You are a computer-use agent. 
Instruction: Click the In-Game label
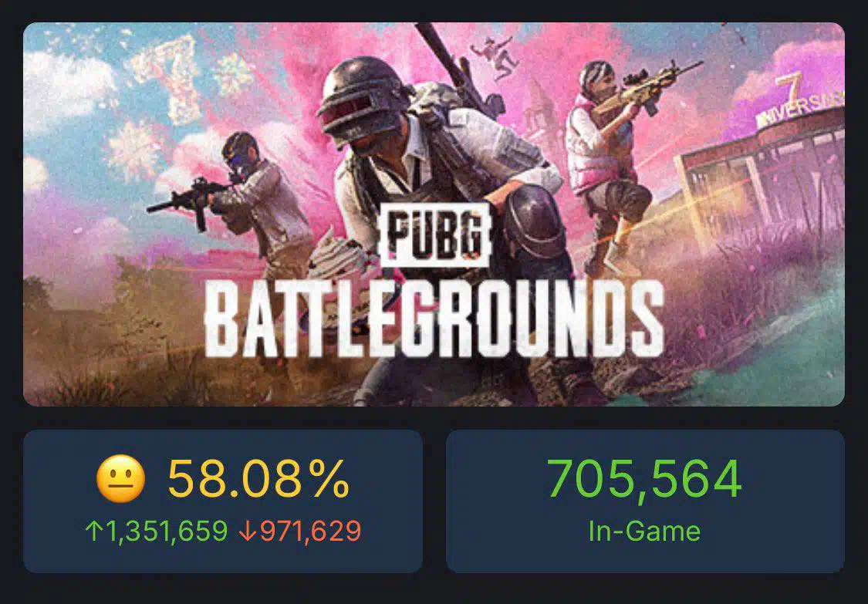coord(644,531)
